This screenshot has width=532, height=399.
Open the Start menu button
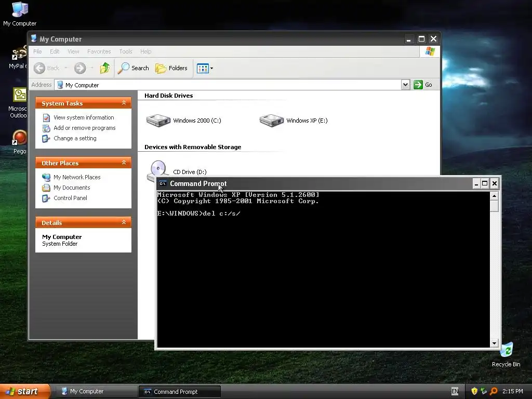coord(25,392)
